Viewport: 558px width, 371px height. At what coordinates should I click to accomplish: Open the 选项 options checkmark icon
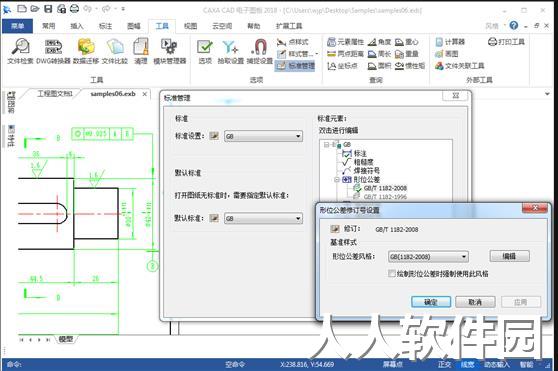pyautogui.click(x=205, y=51)
